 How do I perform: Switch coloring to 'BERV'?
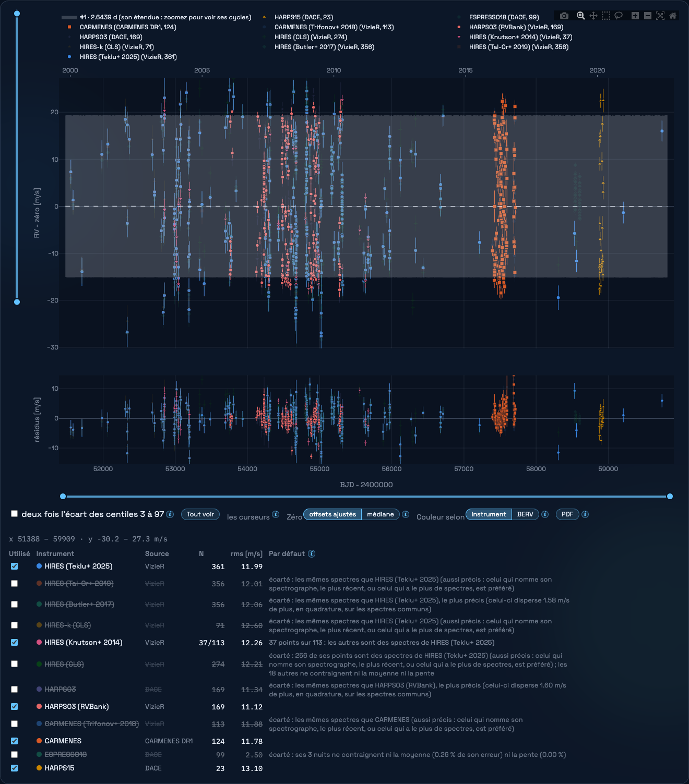tap(525, 514)
